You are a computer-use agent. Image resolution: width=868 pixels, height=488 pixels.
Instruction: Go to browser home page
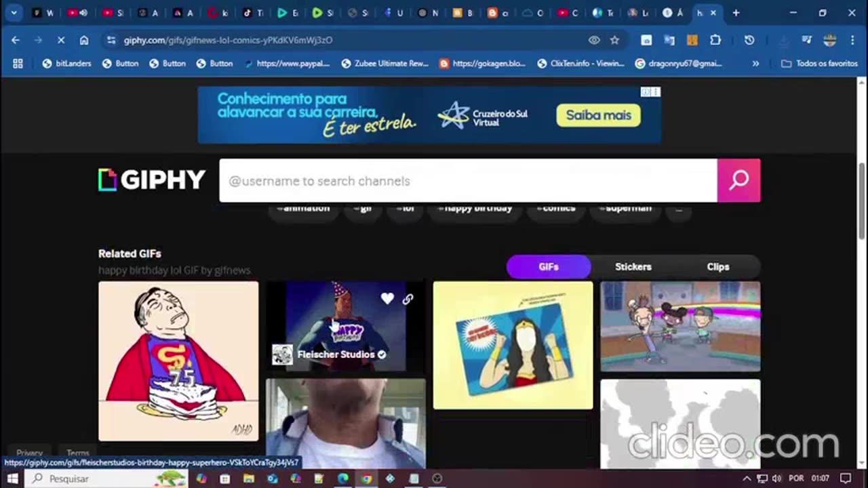tap(84, 40)
